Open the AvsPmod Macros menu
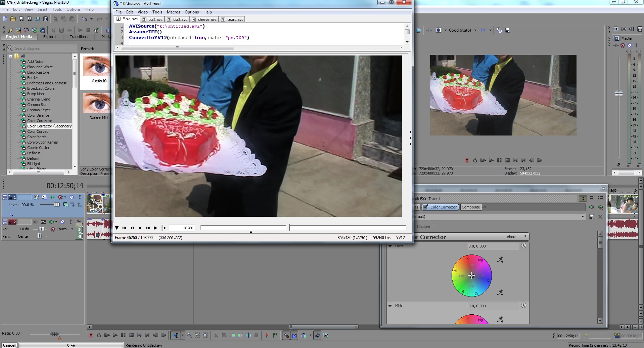Image resolution: width=644 pixels, height=348 pixels. click(173, 12)
